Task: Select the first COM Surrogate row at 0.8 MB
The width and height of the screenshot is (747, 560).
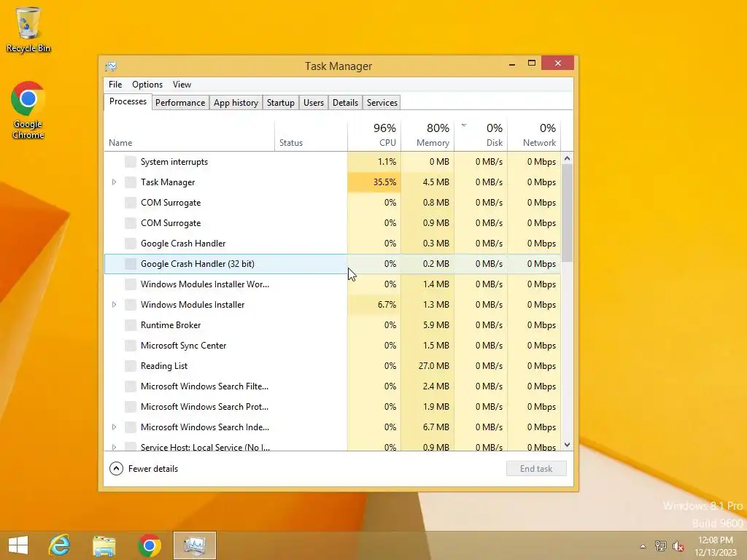Action: pyautogui.click(x=333, y=203)
